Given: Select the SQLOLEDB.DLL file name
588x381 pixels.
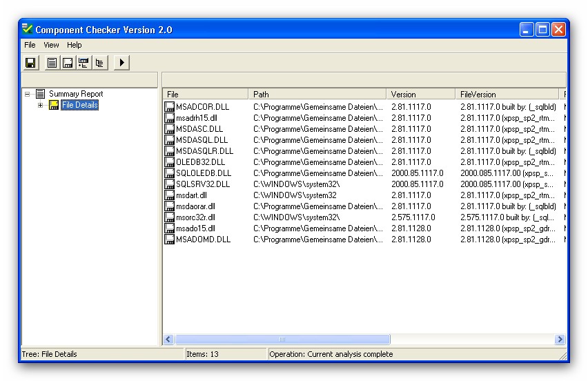Looking at the screenshot, I should [x=204, y=173].
